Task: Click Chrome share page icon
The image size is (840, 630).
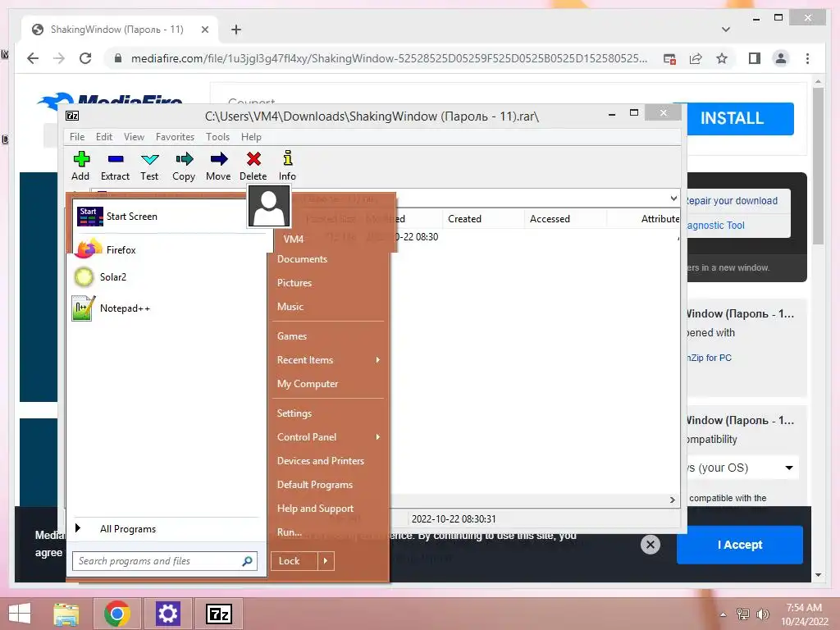Action: 696,58
